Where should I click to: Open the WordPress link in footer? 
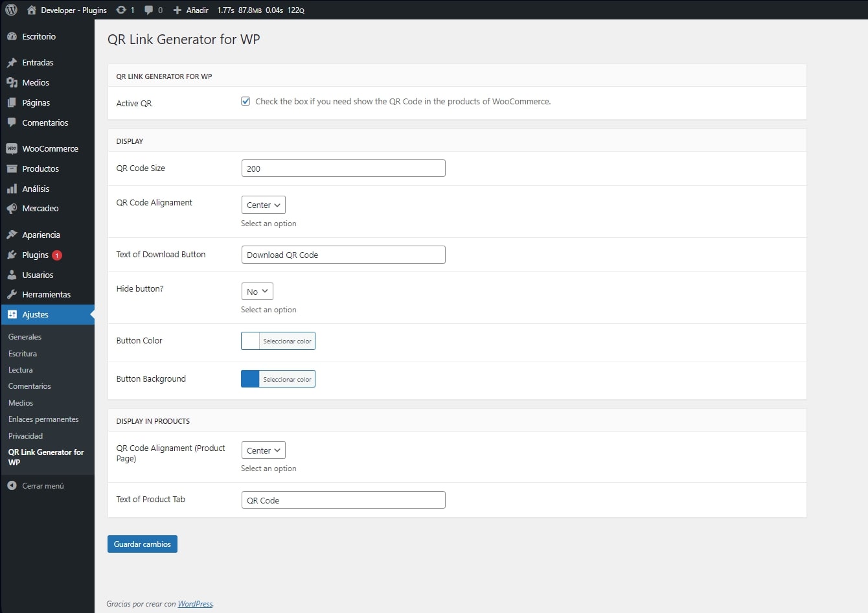(x=195, y=604)
